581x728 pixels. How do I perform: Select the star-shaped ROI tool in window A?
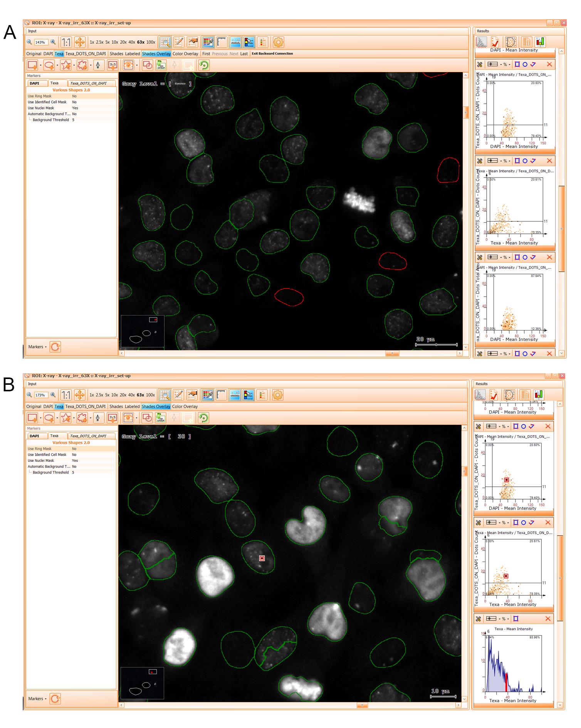click(66, 65)
